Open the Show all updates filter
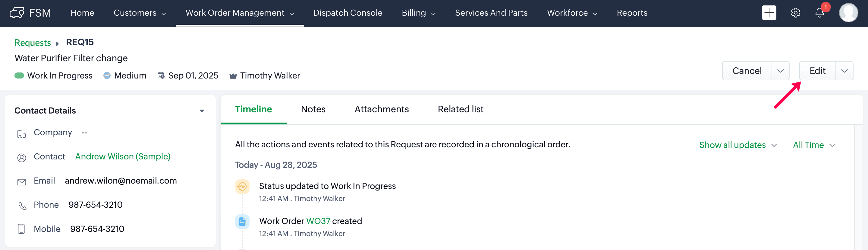This screenshot has height=250, width=868. [x=738, y=145]
